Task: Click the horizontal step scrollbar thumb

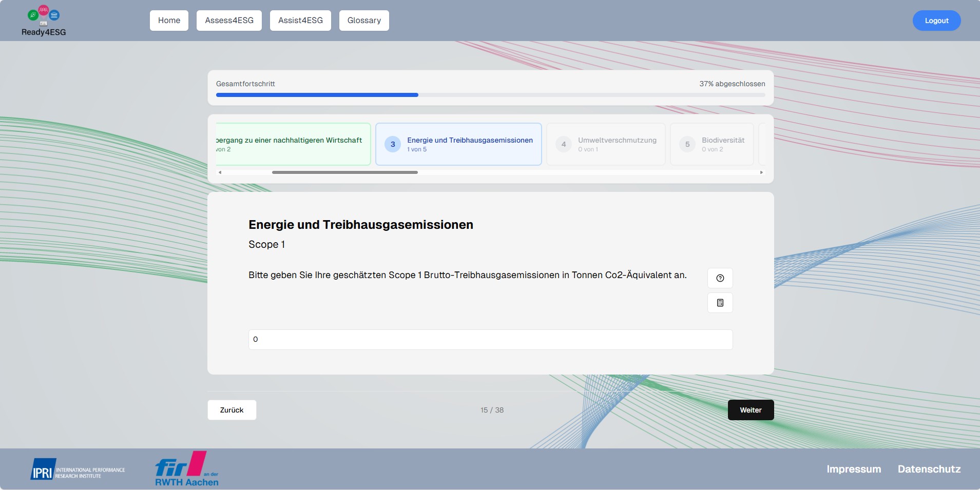Action: (344, 172)
